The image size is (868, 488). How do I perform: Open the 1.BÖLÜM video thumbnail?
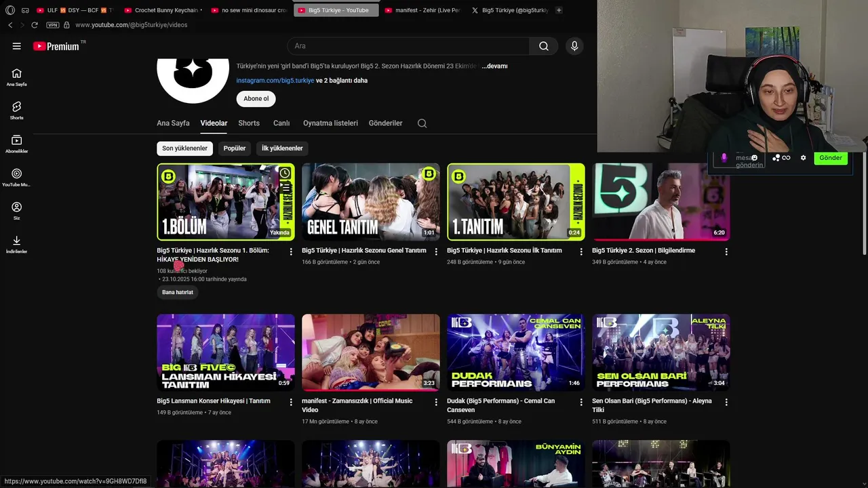226,201
